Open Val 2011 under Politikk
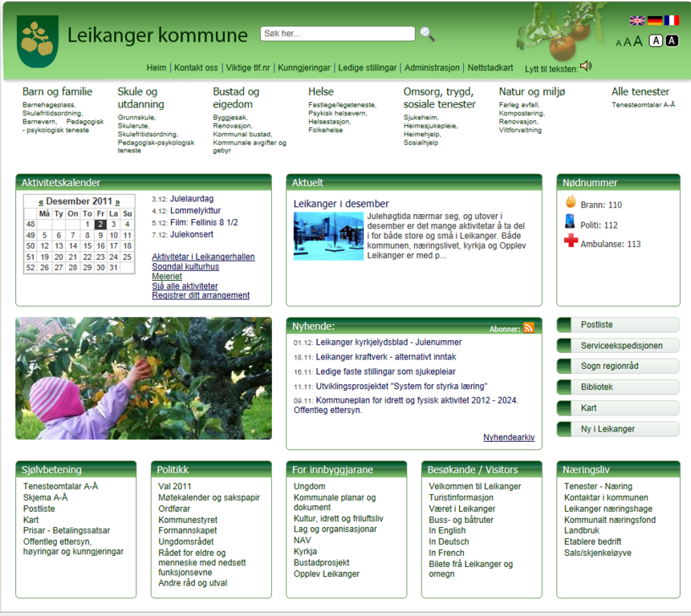Viewport: 691px width, 616px height. pyautogui.click(x=174, y=486)
